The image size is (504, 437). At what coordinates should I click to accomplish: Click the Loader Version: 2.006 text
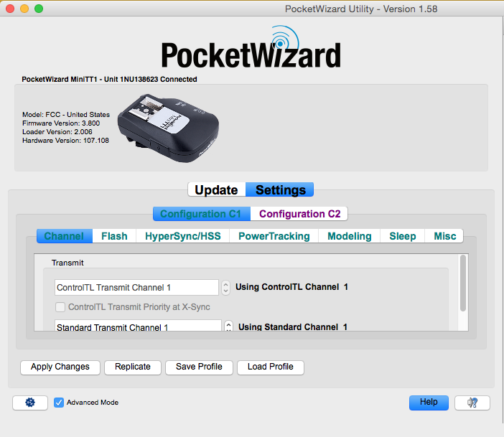tap(57, 132)
